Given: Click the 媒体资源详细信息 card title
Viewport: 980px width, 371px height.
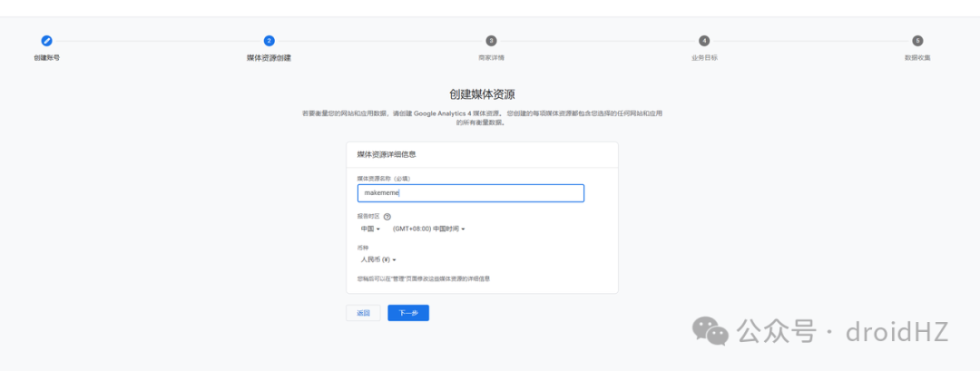Looking at the screenshot, I should [x=387, y=153].
